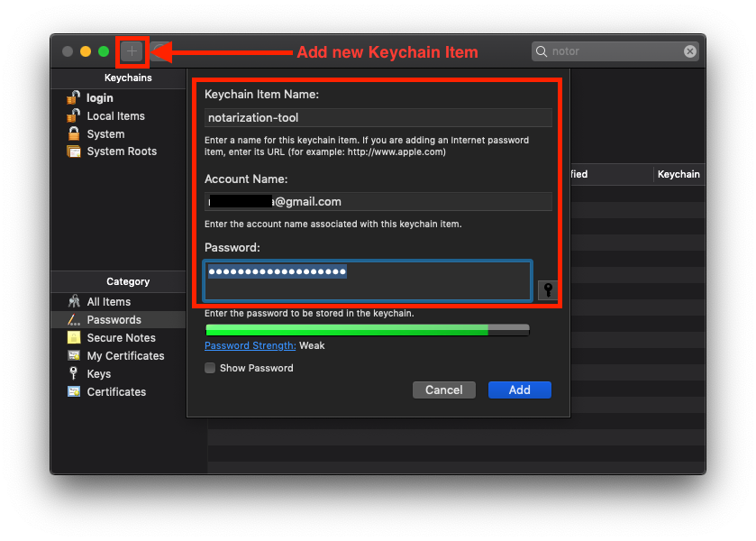Open the password assistant key icon
Viewport: 756px width, 541px height.
point(547,289)
